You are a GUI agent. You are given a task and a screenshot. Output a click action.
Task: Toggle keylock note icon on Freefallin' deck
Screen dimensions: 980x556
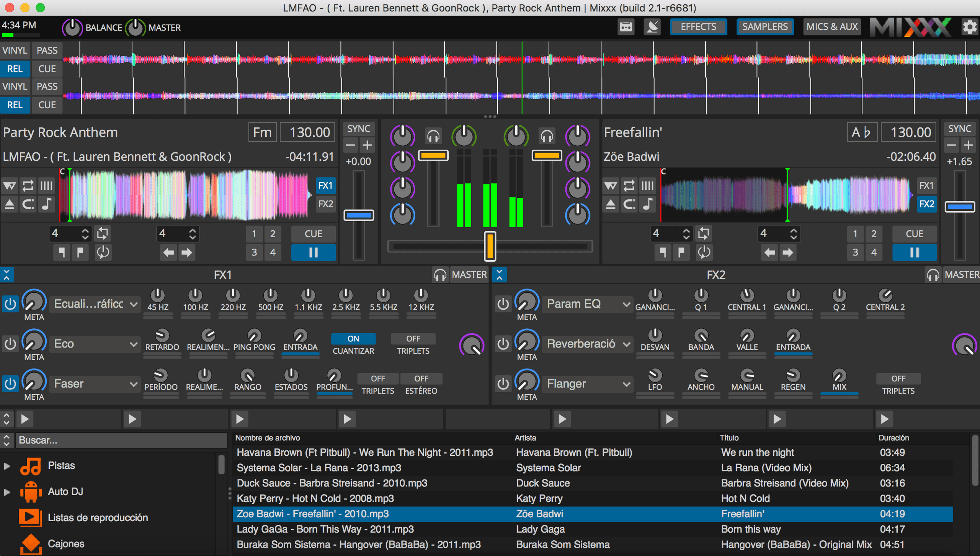pyautogui.click(x=648, y=204)
